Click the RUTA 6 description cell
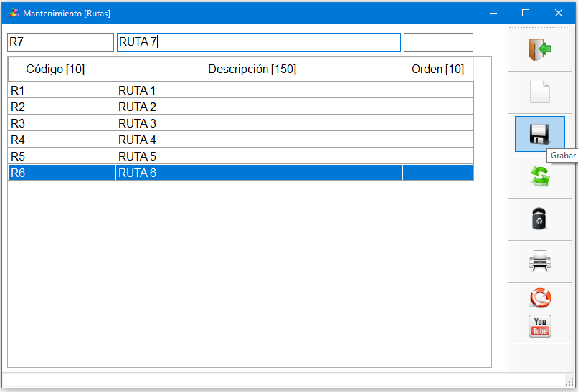 pos(258,173)
